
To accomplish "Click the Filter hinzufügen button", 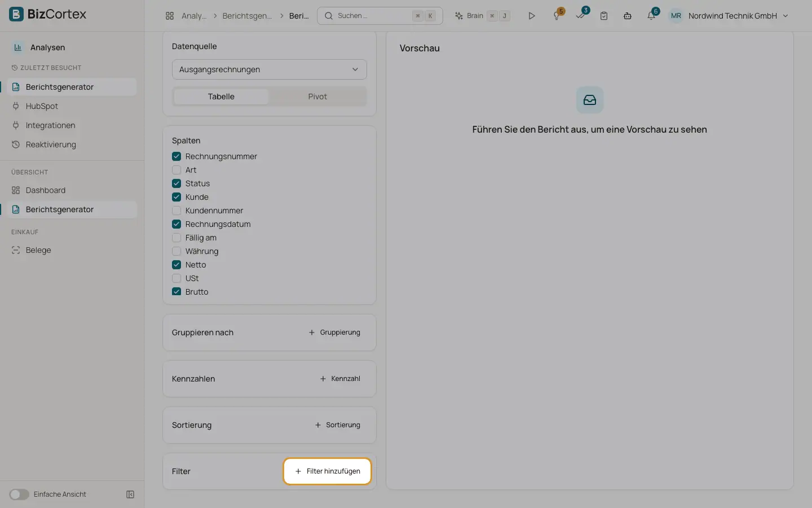I will 327,471.
